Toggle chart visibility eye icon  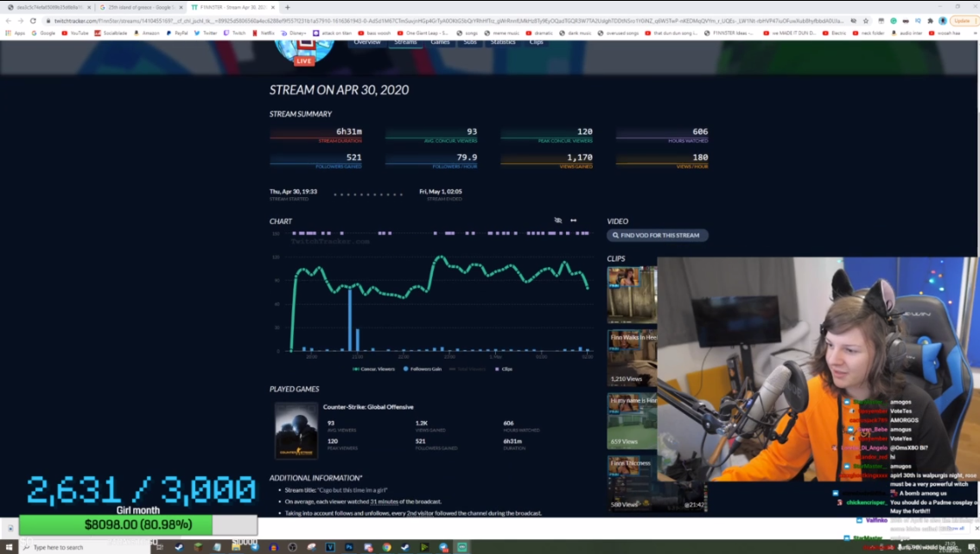(558, 220)
